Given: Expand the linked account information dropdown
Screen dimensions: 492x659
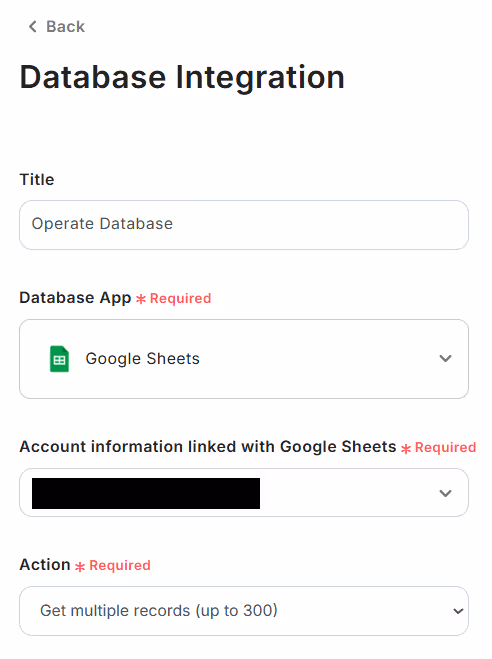Looking at the screenshot, I should pyautogui.click(x=244, y=493).
